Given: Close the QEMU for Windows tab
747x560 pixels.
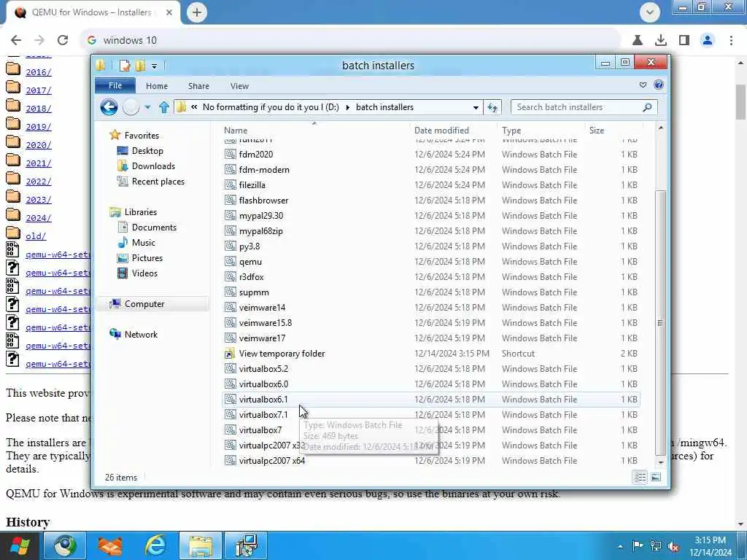Looking at the screenshot, I should (x=169, y=12).
